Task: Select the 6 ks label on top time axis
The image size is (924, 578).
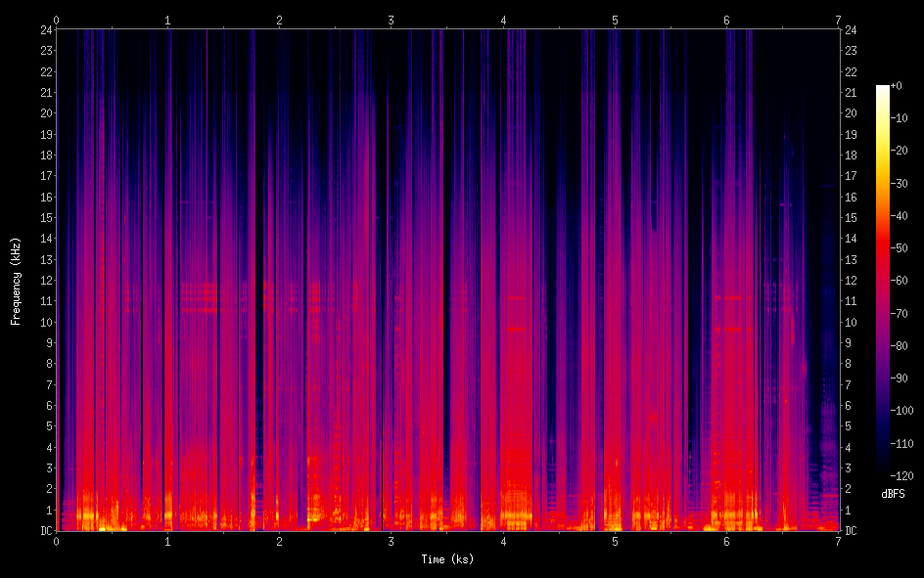Action: point(727,20)
